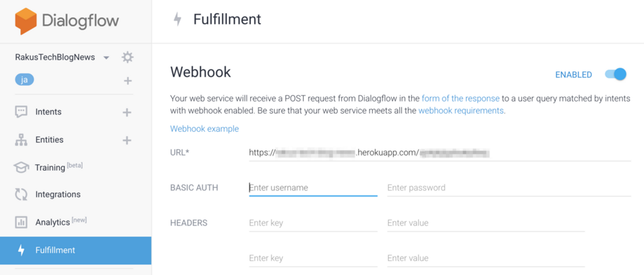View the Webhook example link

pos(204,129)
